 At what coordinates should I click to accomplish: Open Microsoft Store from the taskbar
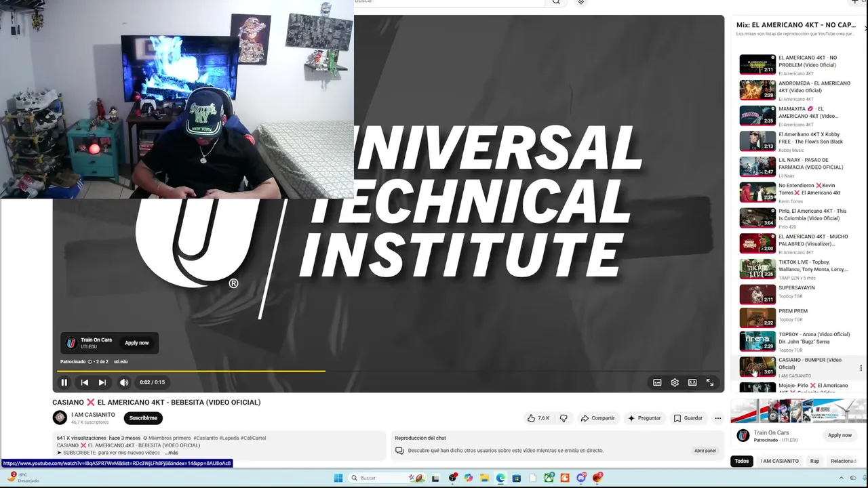pos(516,478)
